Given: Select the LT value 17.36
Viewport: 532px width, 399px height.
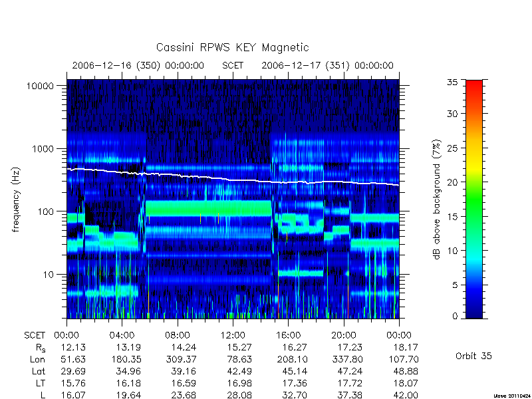Looking at the screenshot, I should (295, 383).
